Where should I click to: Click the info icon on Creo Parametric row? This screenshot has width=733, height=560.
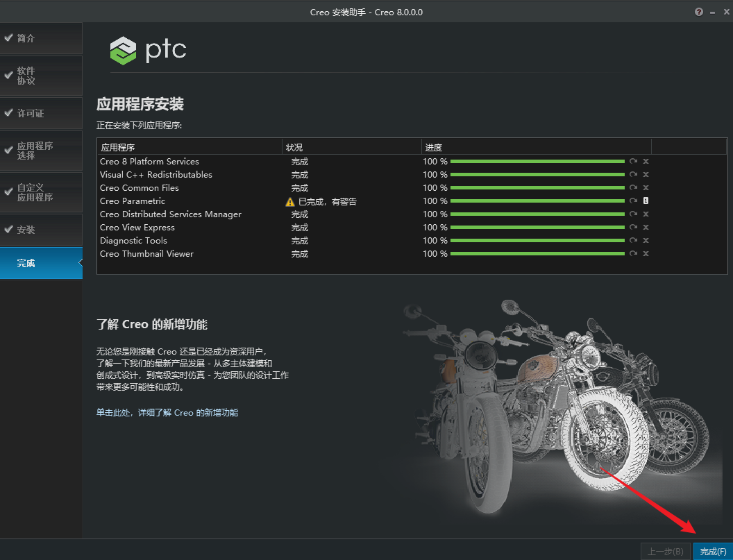[x=646, y=201]
